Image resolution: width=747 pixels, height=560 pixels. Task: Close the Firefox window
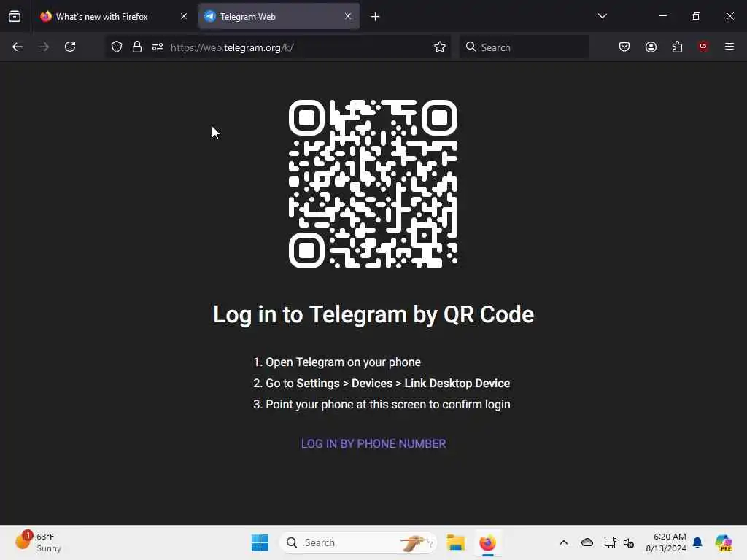click(x=729, y=16)
